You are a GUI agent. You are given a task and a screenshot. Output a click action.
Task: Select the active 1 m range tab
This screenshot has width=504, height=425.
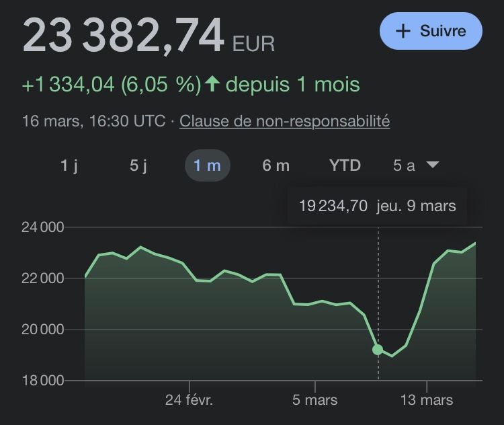pos(207,165)
